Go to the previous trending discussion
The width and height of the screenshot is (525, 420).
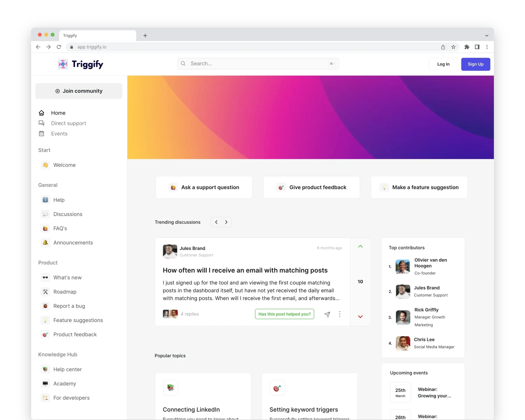(216, 222)
